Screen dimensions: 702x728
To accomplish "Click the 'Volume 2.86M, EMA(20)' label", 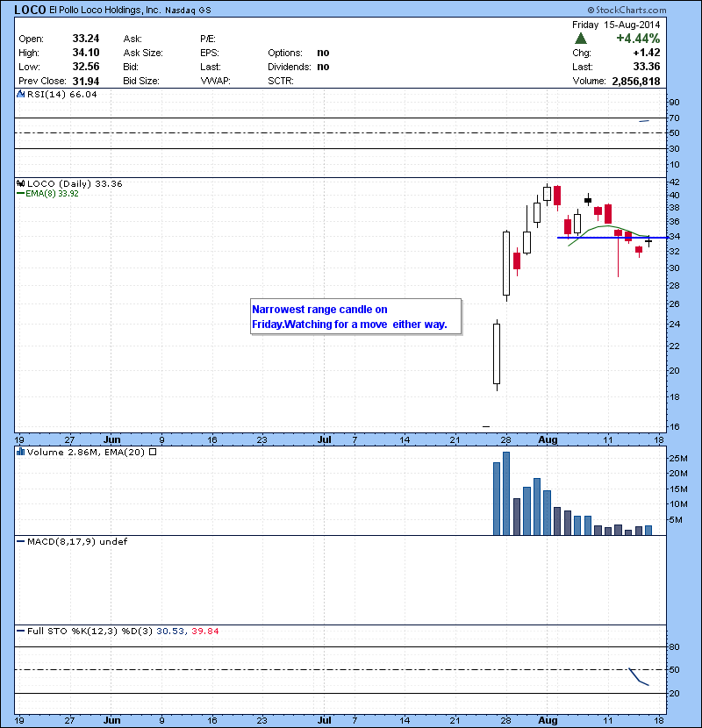I will (86, 453).
